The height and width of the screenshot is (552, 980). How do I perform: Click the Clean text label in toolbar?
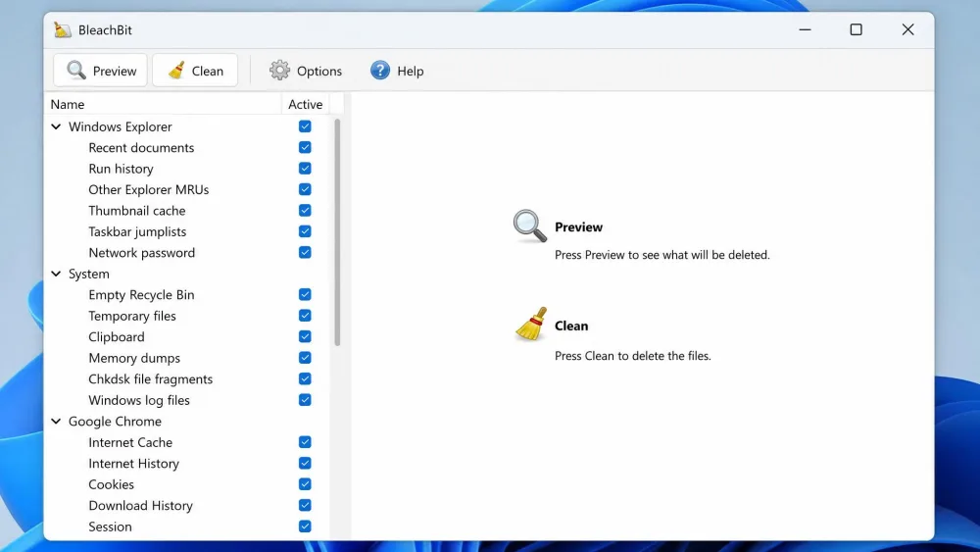[208, 72]
